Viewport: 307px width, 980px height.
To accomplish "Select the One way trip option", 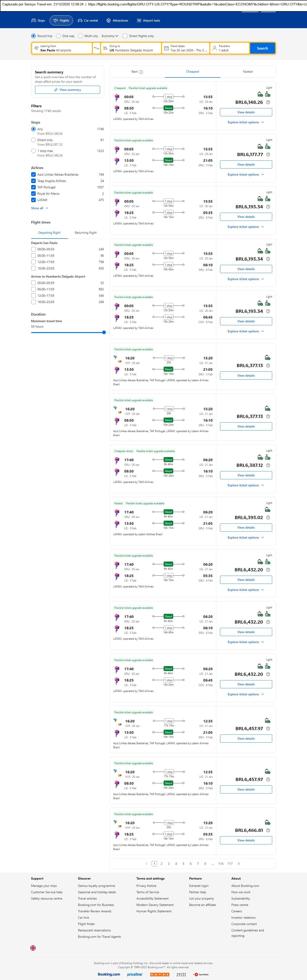I will [x=58, y=36].
